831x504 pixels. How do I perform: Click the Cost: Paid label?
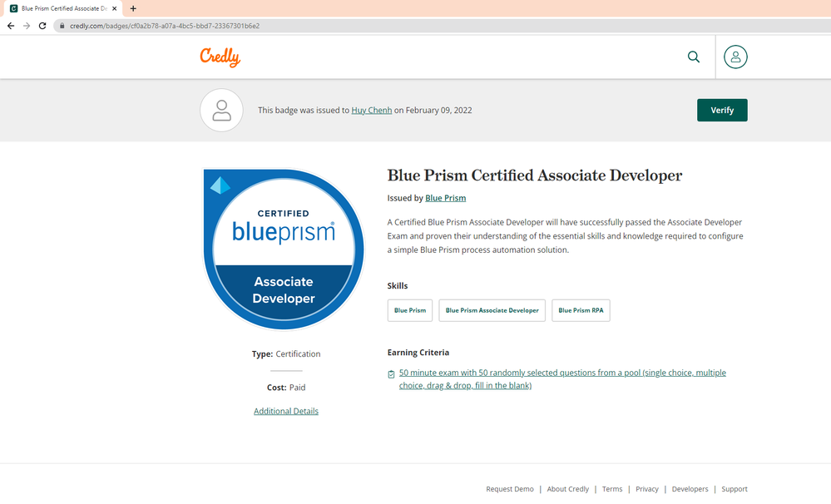coord(286,388)
